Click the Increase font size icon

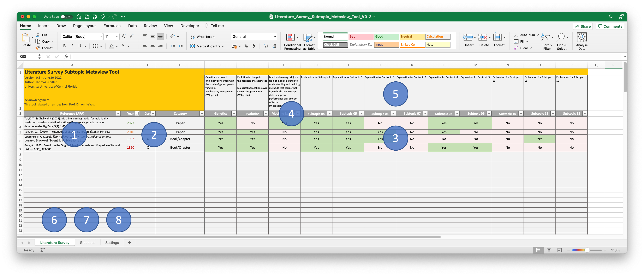[124, 36]
